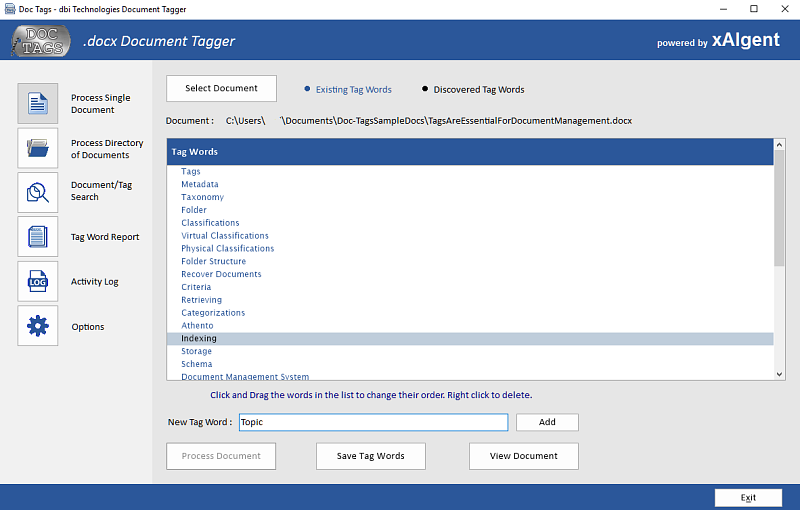Select Discovered Tag Words option

coord(473,89)
